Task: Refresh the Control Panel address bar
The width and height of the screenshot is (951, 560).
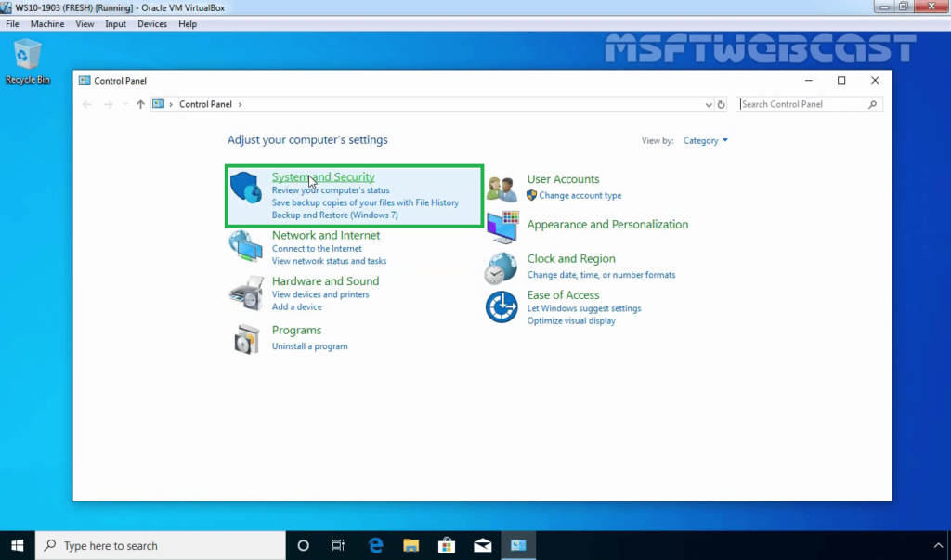Action: point(721,104)
